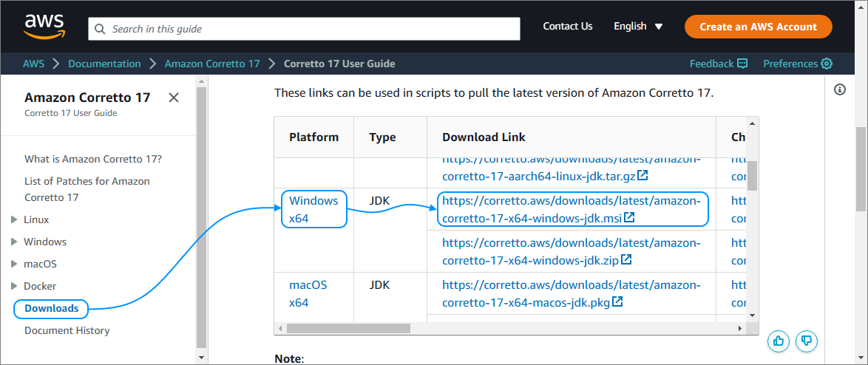Click the Platform column header
This screenshot has width=868, height=365.
pyautogui.click(x=313, y=137)
